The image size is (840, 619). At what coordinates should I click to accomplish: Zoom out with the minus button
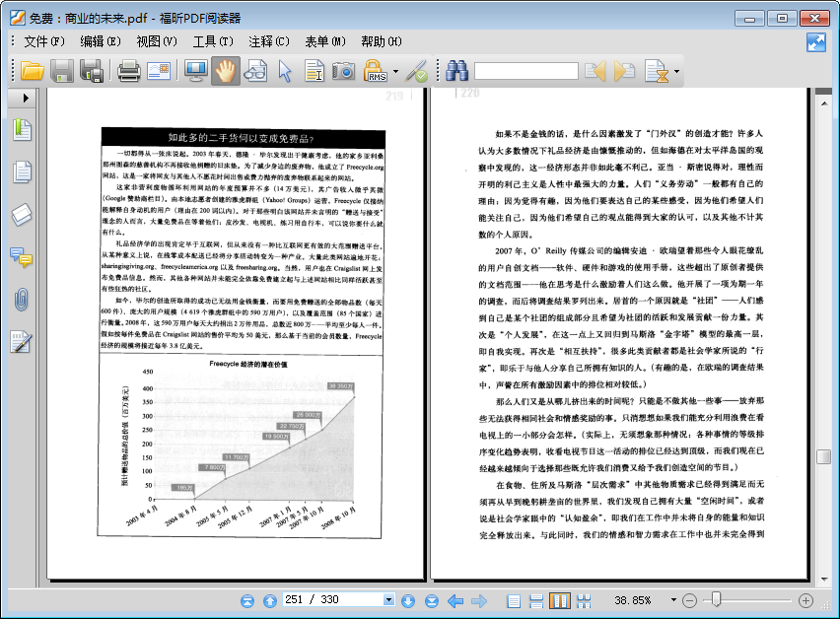point(690,601)
